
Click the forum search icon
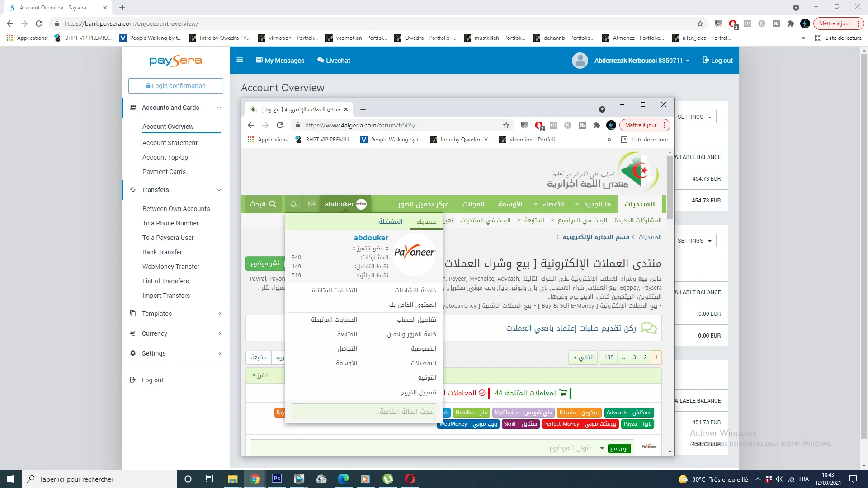[272, 204]
